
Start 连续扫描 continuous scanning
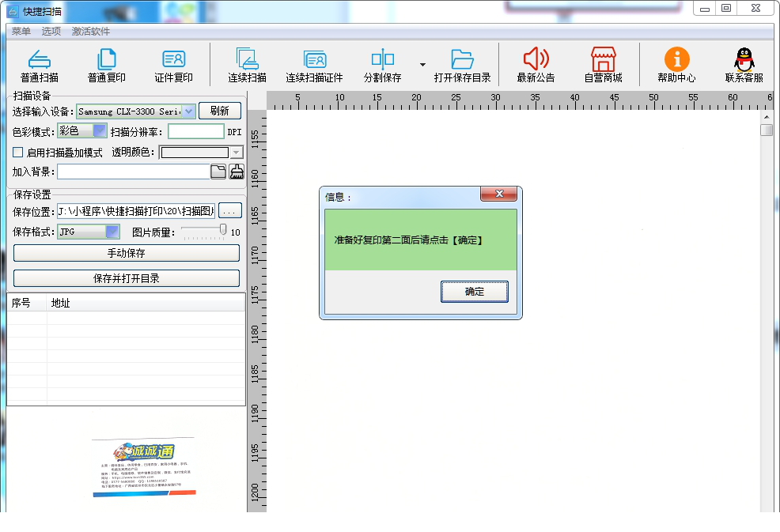(x=247, y=65)
